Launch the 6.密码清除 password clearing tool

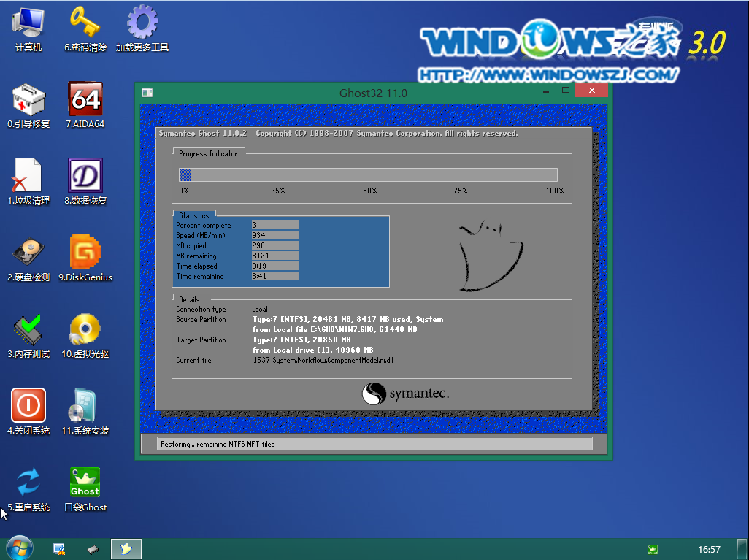pyautogui.click(x=85, y=29)
